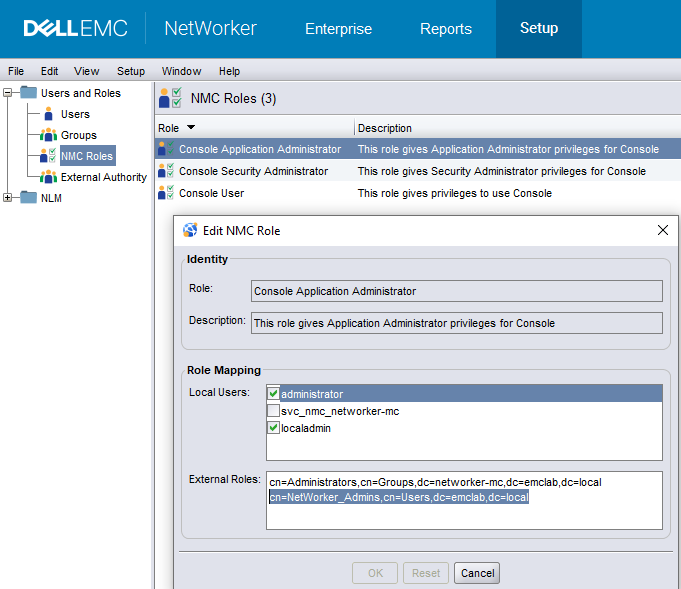The height and width of the screenshot is (589, 681).
Task: Select NMC Roles in the tree
Action: pos(87,156)
